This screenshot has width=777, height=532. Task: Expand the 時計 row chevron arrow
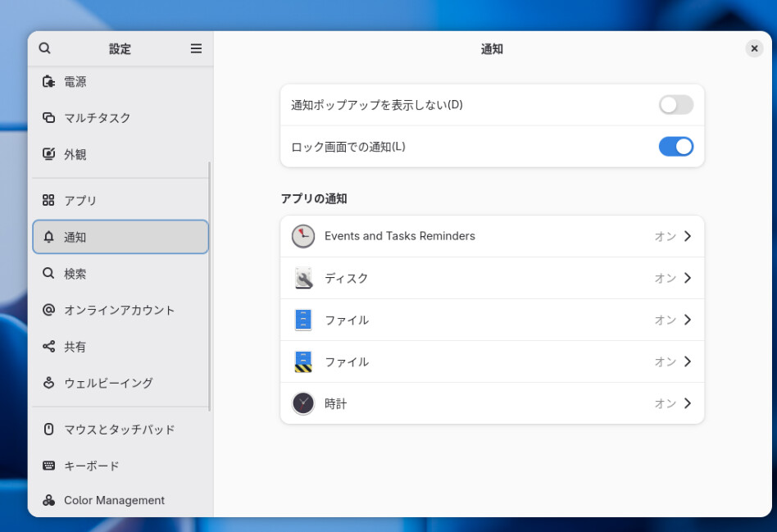[x=688, y=403]
